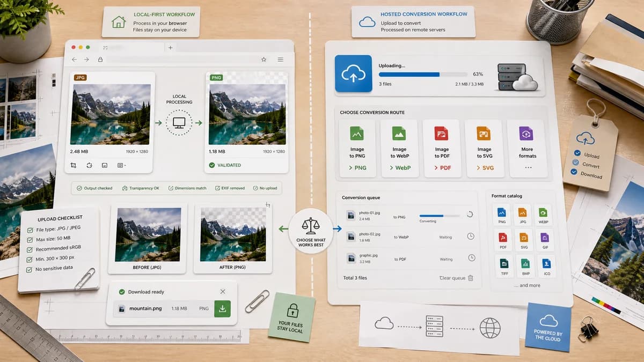Toggle the Recommended sRGB checkbox
This screenshot has width=644, height=362.
pos(31,250)
